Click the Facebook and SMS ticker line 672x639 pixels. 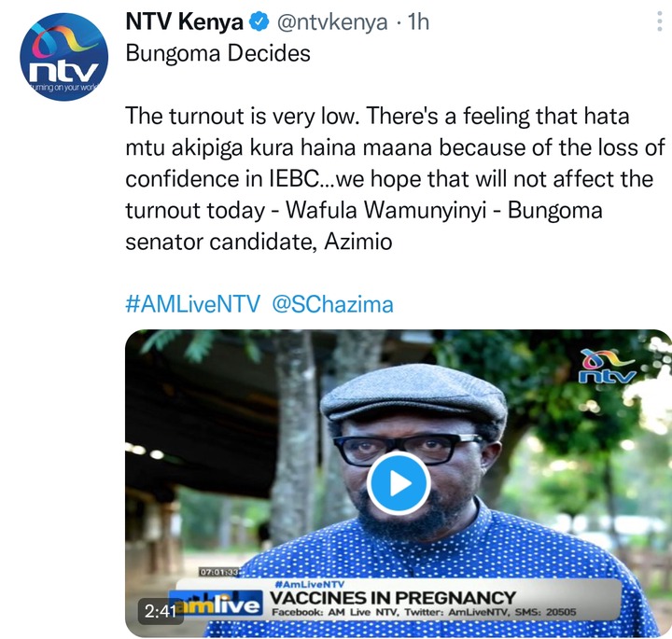point(424,612)
